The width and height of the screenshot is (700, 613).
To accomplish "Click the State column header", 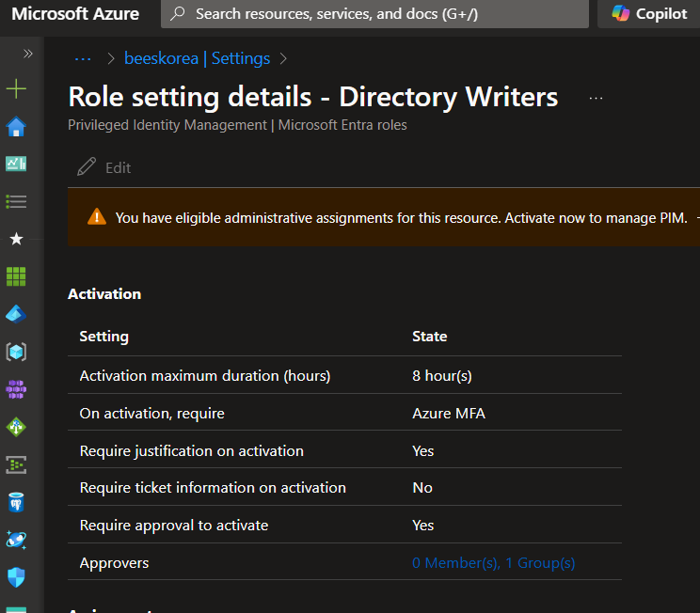I will click(429, 336).
